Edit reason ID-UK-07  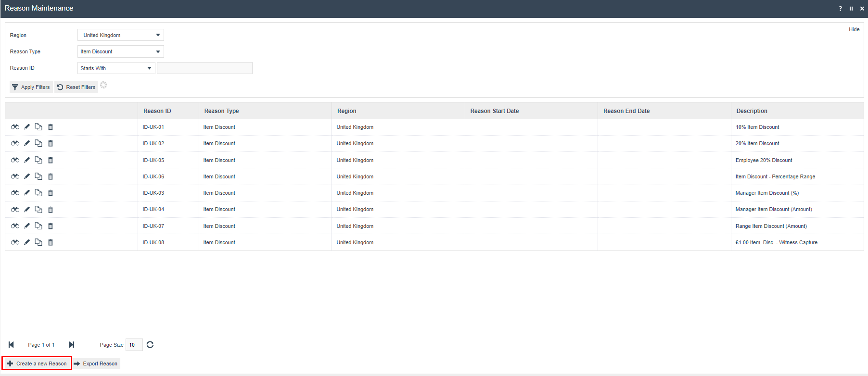point(27,226)
